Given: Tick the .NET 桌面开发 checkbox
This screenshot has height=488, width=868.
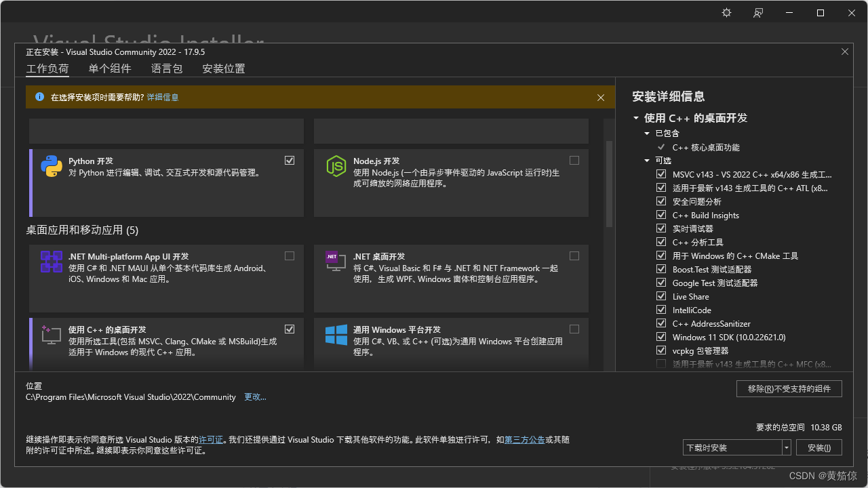Looking at the screenshot, I should pos(574,256).
